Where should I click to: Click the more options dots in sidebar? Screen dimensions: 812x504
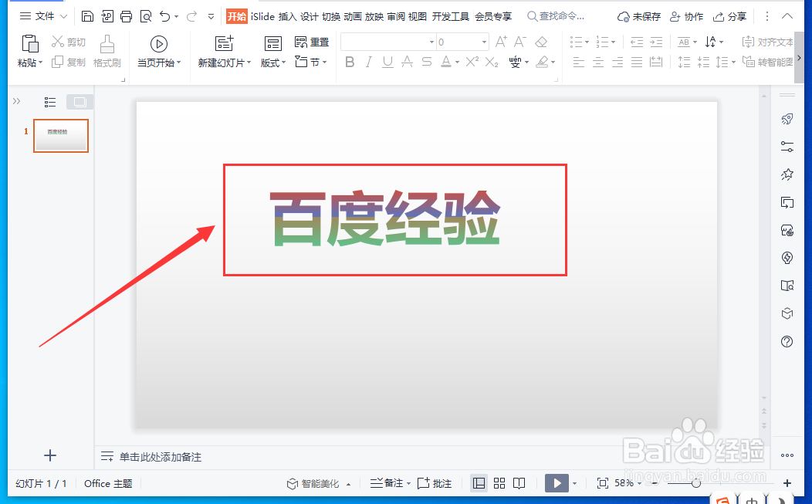pyautogui.click(x=787, y=455)
